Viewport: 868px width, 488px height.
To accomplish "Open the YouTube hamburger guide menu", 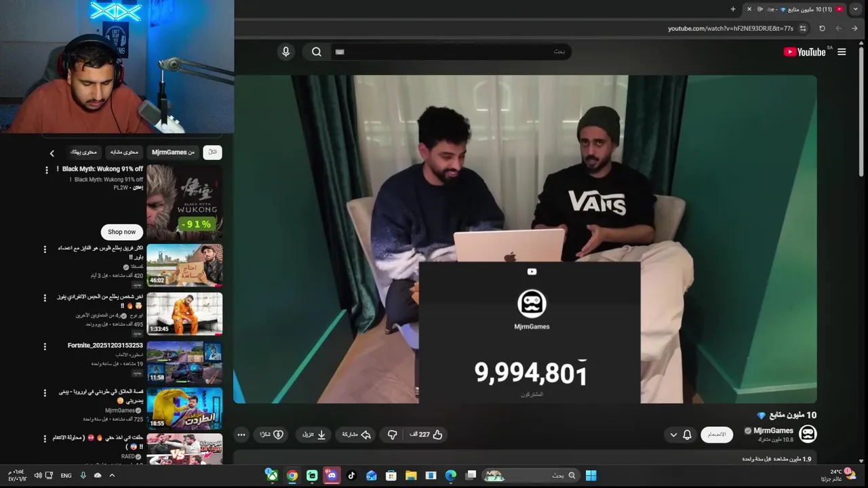I will coord(842,52).
